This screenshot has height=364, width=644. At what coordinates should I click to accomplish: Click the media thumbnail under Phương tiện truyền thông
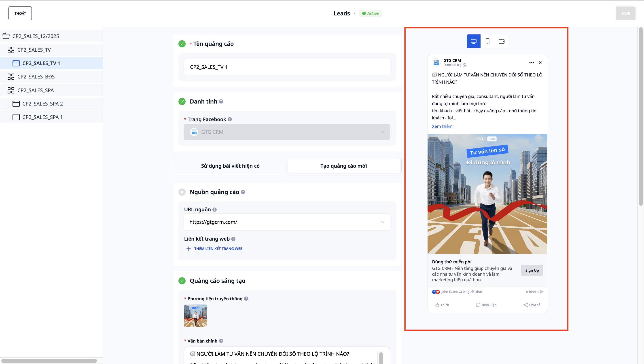pos(195,315)
